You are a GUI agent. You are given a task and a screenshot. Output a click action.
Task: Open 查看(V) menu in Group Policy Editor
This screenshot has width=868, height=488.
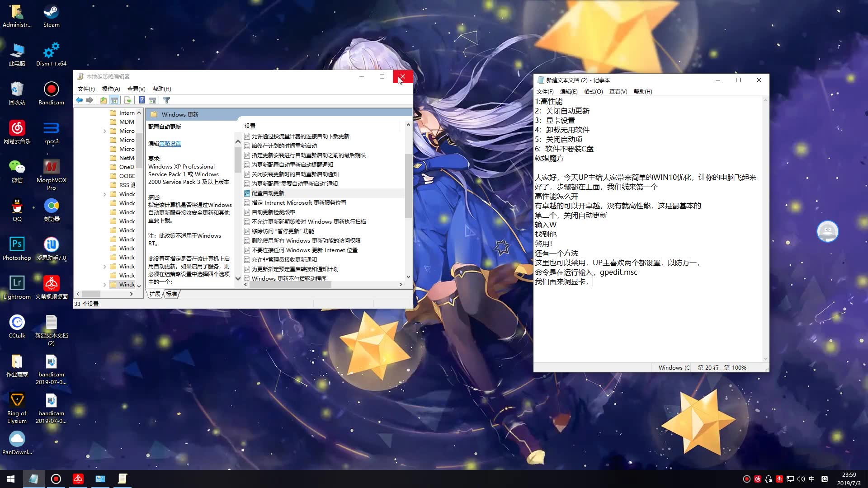(136, 89)
